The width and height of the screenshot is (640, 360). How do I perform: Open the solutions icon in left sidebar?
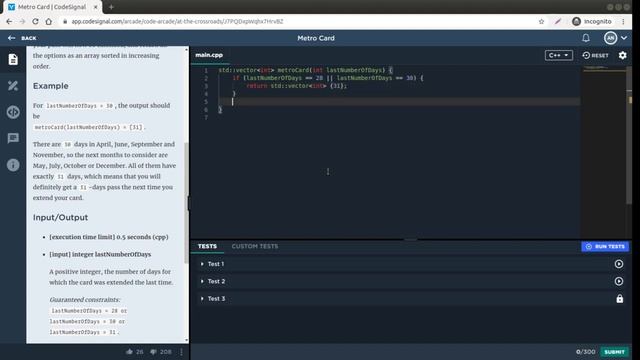point(13,85)
